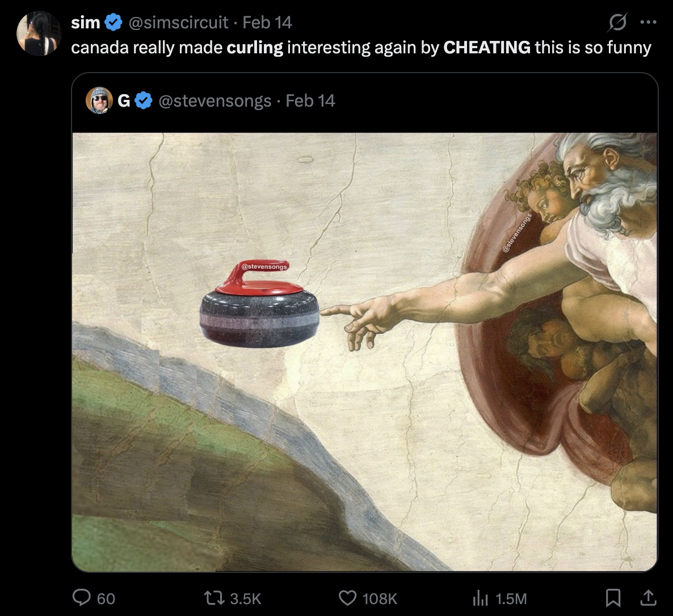The width and height of the screenshot is (673, 616).
Task: Open sim's profile picture
Action: pyautogui.click(x=39, y=33)
